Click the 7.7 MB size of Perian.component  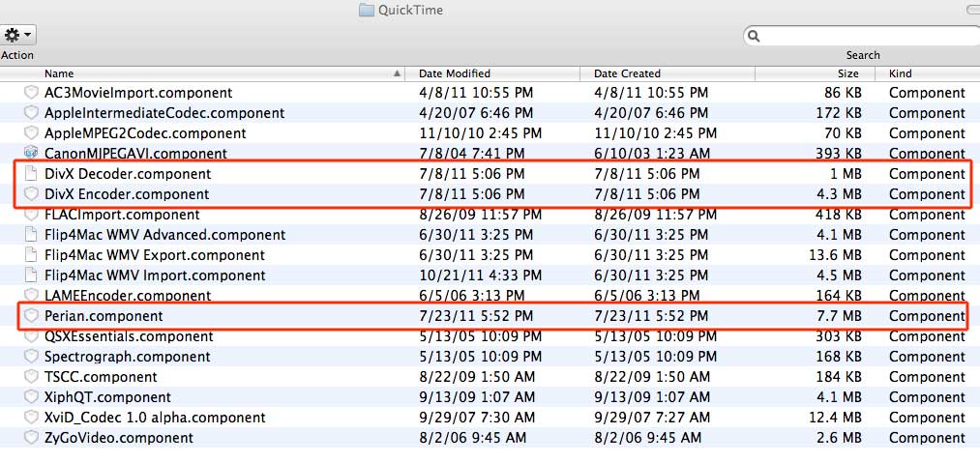click(838, 316)
